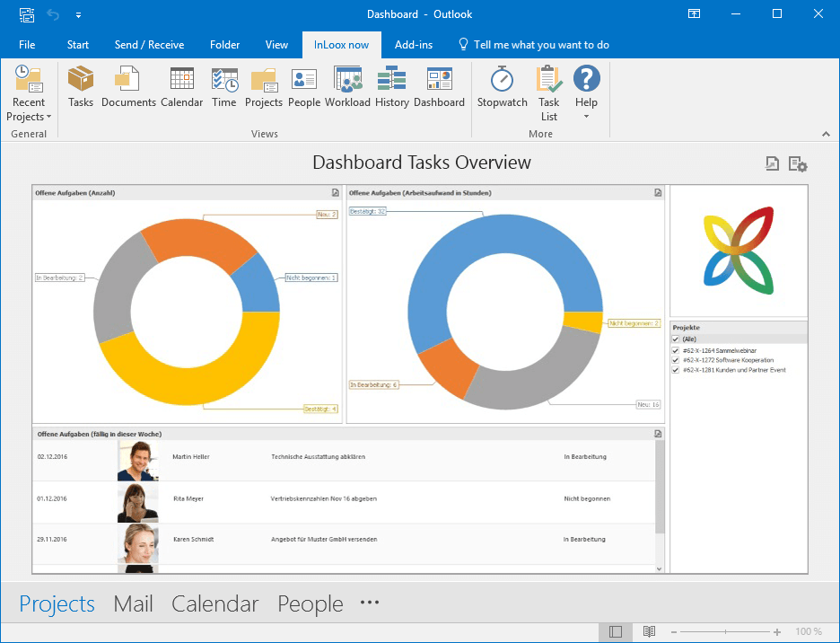Click the zoom slider in status bar
Image resolution: width=840 pixels, height=643 pixels.
725,632
